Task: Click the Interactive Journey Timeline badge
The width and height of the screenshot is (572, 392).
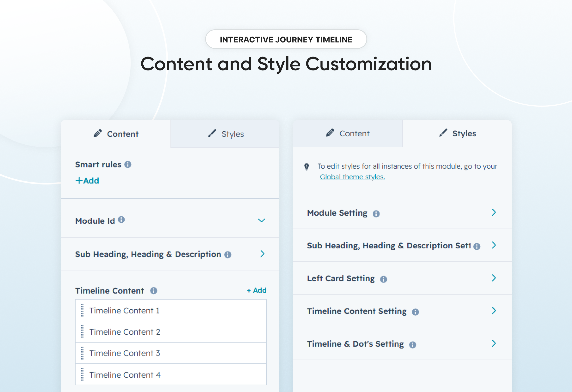Action: point(286,39)
